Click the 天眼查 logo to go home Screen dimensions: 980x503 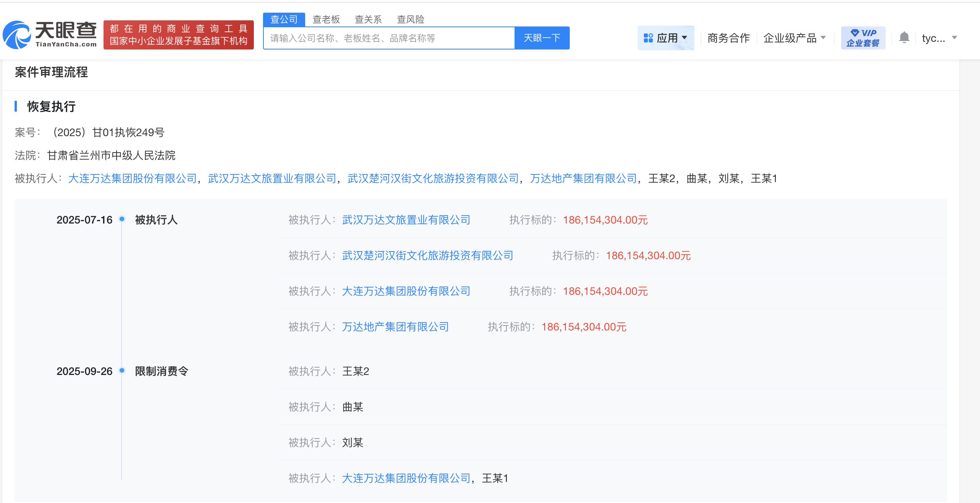pyautogui.click(x=50, y=36)
